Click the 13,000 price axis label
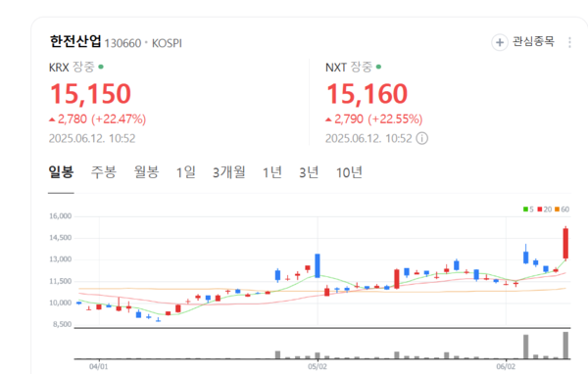 tap(60, 259)
